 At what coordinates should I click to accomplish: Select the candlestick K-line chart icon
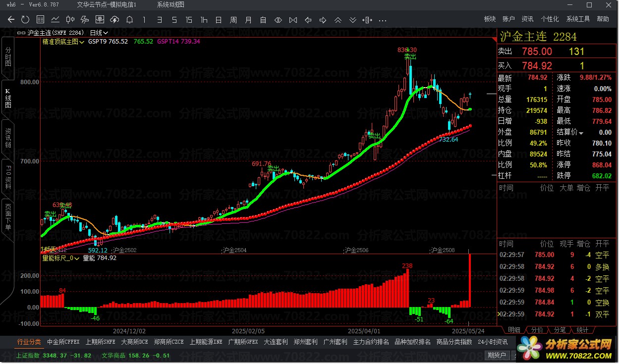pos(70,20)
